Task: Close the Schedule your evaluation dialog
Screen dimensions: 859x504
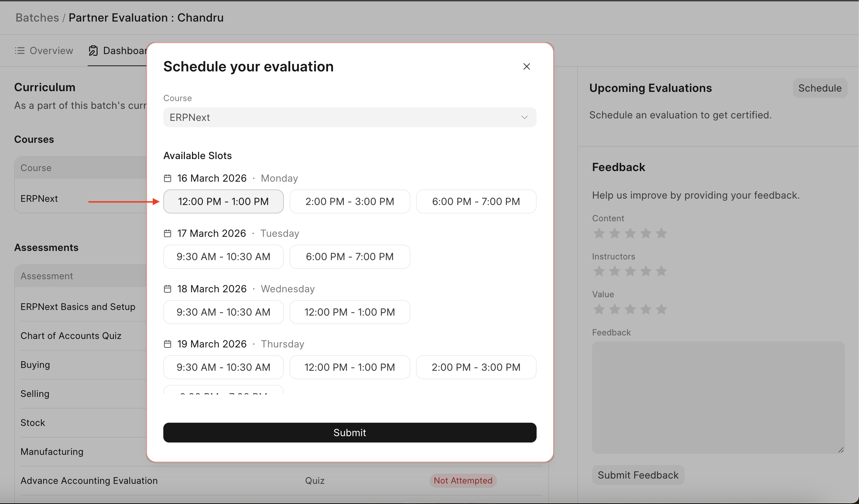Action: pyautogui.click(x=526, y=66)
